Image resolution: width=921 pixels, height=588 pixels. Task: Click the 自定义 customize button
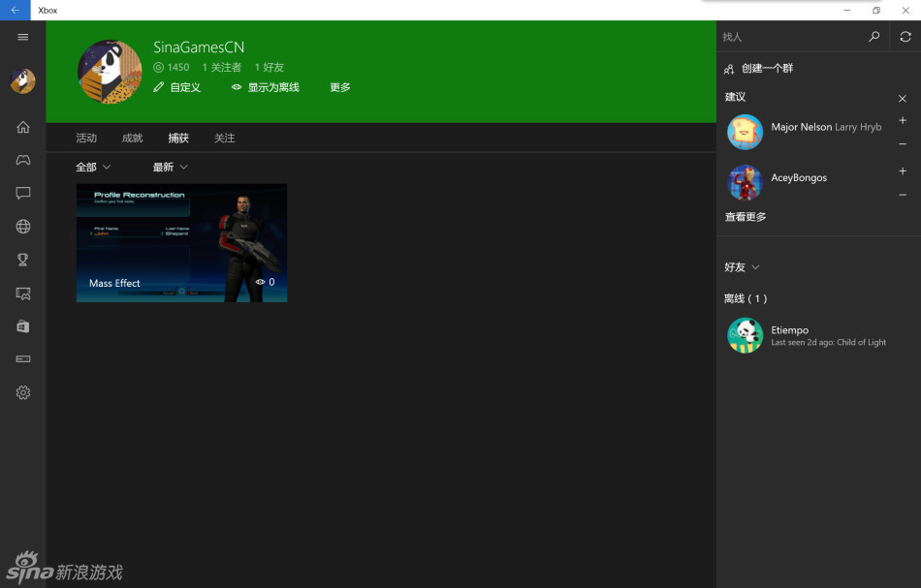tap(177, 87)
